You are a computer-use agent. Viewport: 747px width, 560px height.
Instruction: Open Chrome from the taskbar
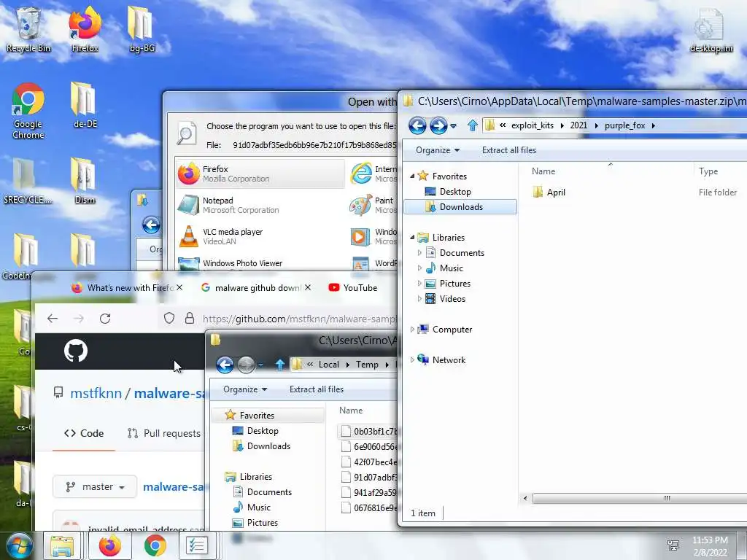click(155, 546)
